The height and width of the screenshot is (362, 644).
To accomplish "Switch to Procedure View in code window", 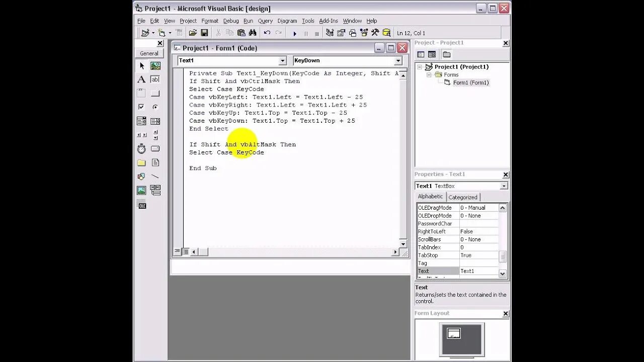I will 177,251.
